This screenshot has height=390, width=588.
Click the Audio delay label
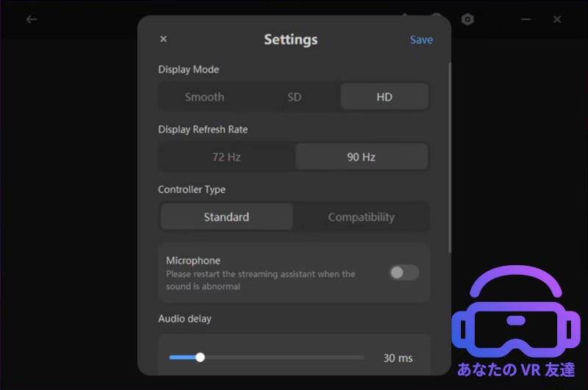pyautogui.click(x=184, y=319)
